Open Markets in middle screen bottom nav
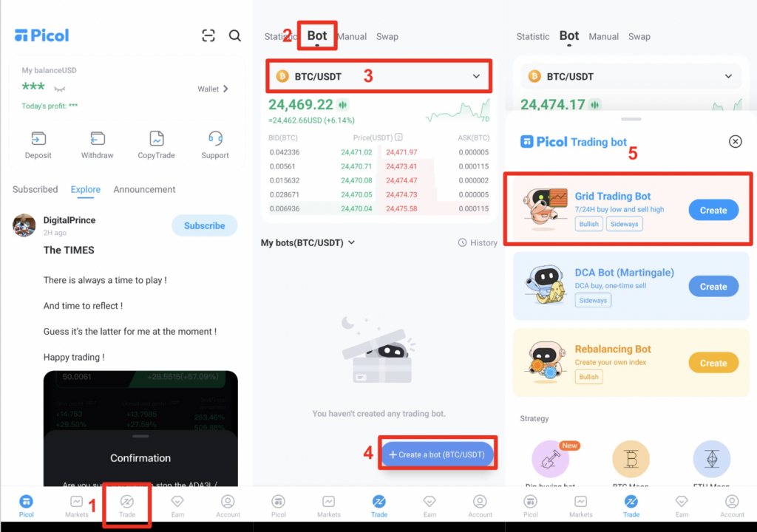The image size is (757, 532). pyautogui.click(x=329, y=506)
